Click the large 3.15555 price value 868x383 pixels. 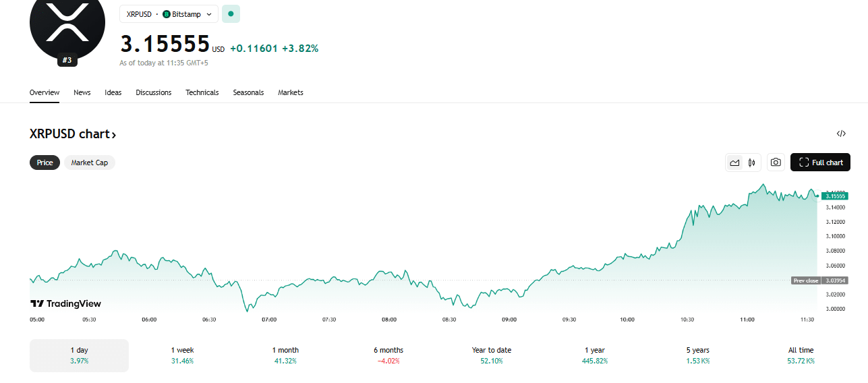click(165, 44)
